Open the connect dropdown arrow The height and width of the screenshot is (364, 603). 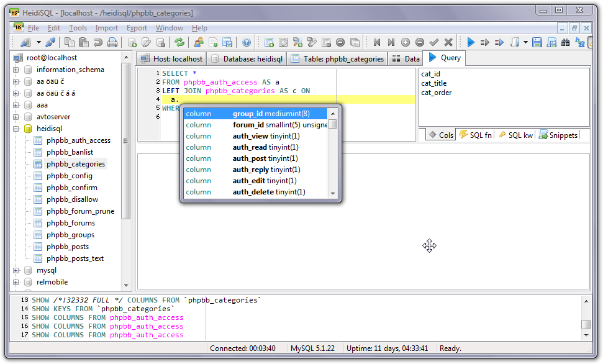39,42
